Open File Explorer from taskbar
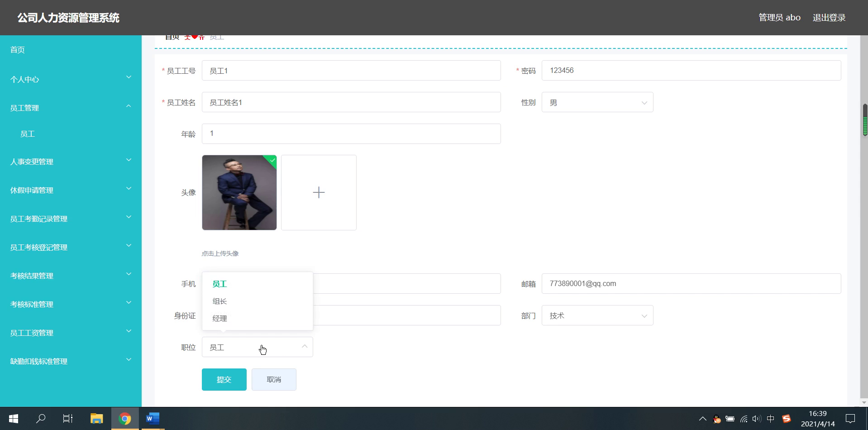The height and width of the screenshot is (430, 868). (96, 419)
